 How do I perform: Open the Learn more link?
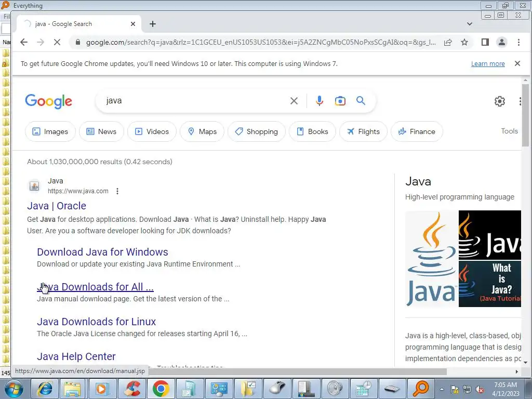(488, 64)
